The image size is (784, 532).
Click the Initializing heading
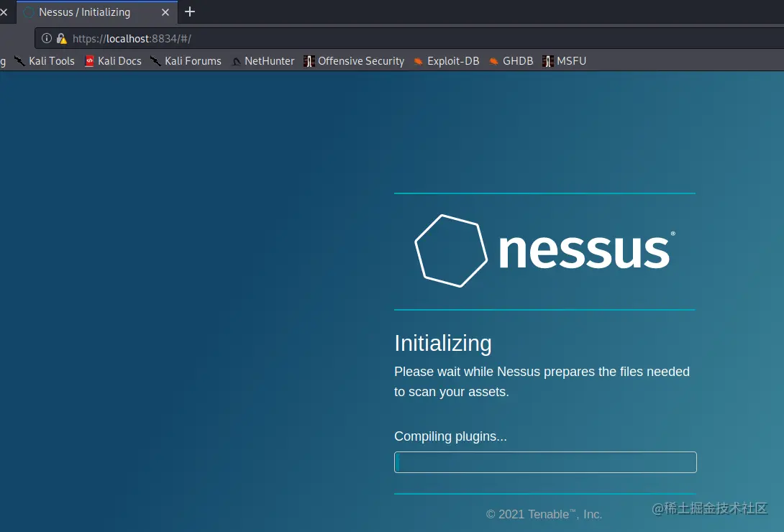tap(442, 343)
